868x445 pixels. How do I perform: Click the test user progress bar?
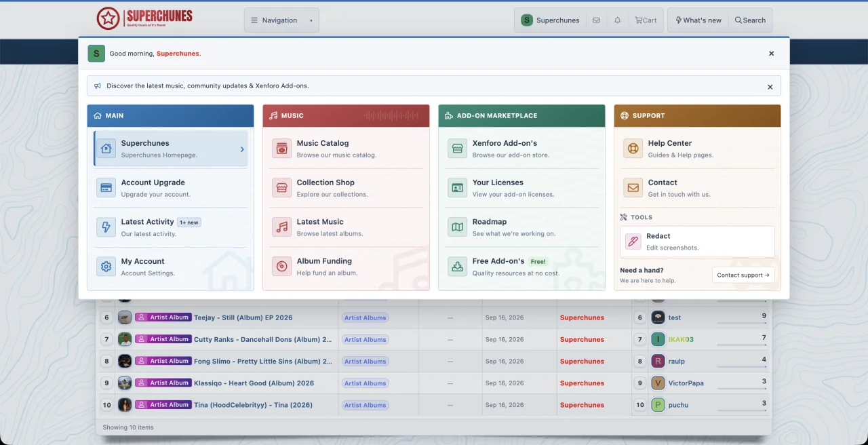click(x=742, y=323)
